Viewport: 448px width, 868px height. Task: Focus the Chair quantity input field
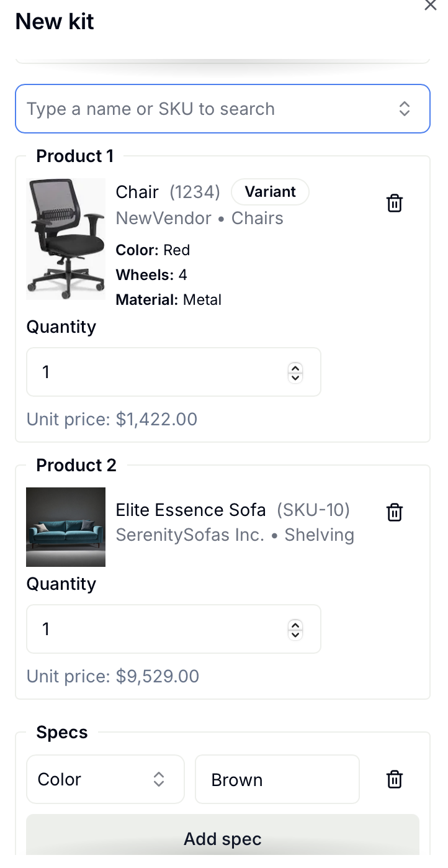point(155,372)
